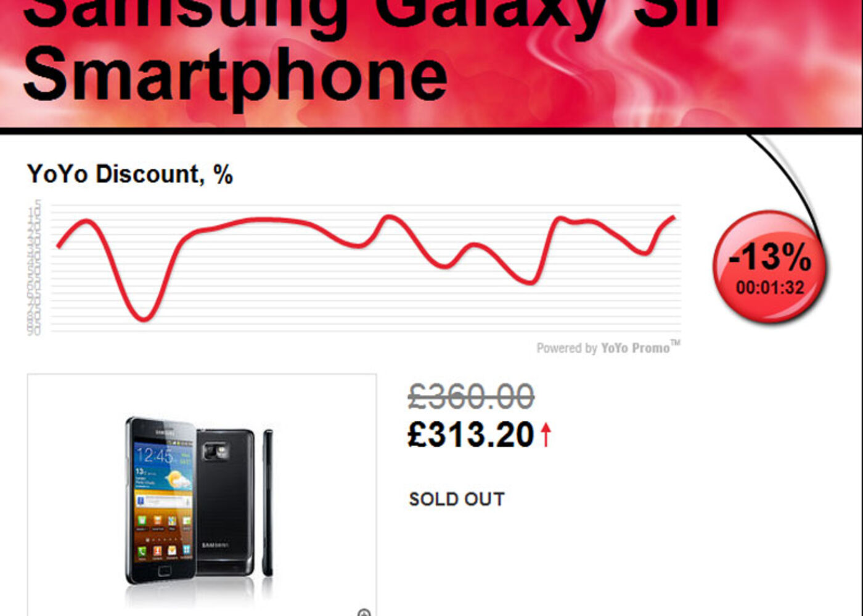
Task: Click the SOLD OUT label
Action: tap(457, 499)
